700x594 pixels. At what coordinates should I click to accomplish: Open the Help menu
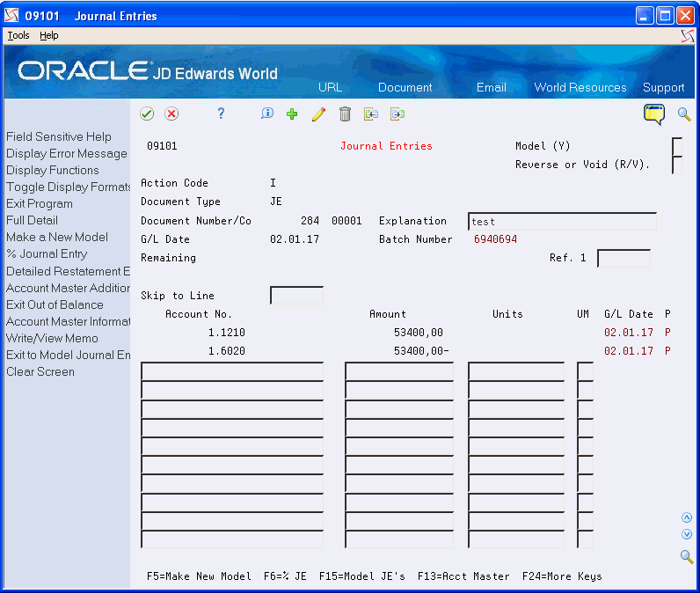(x=48, y=35)
